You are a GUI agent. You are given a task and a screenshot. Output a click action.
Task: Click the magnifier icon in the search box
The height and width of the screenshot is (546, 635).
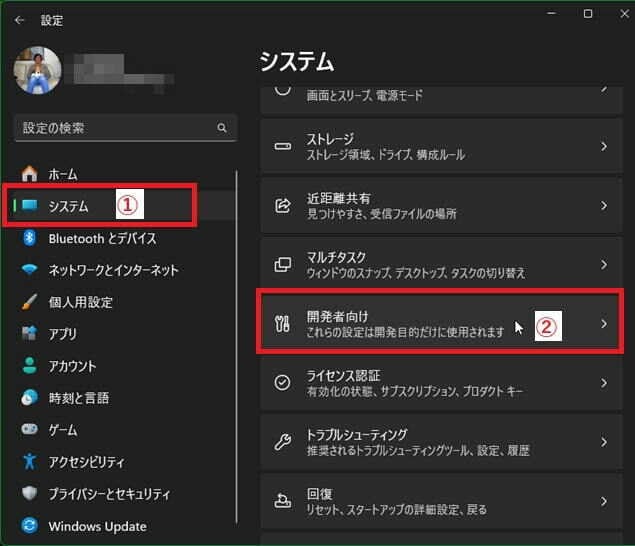[x=222, y=128]
